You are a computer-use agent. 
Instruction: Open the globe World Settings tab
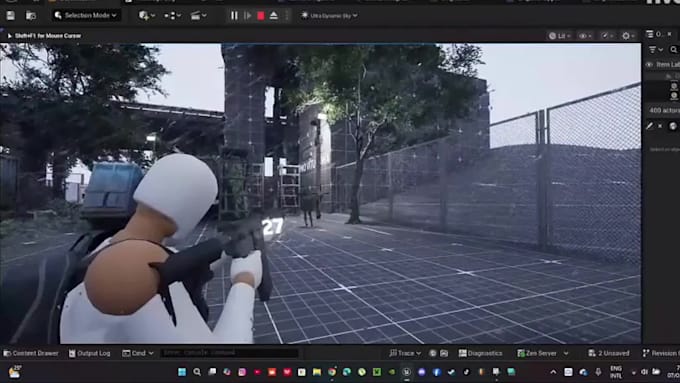673,126
